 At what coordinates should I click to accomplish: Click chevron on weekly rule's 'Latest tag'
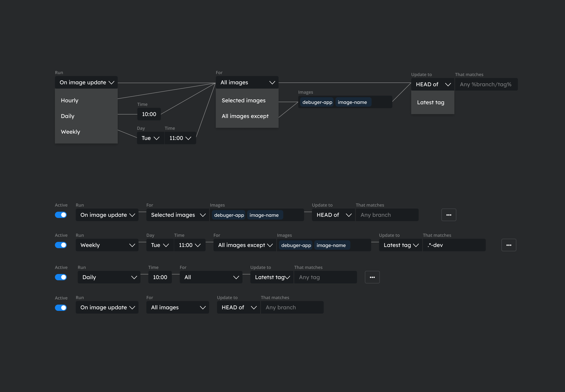pos(416,245)
